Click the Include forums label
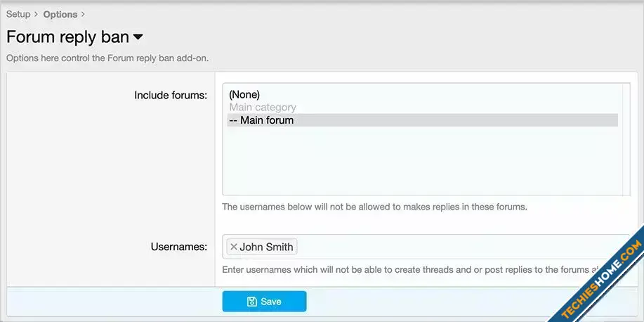The height and width of the screenshot is (322, 644). click(171, 95)
